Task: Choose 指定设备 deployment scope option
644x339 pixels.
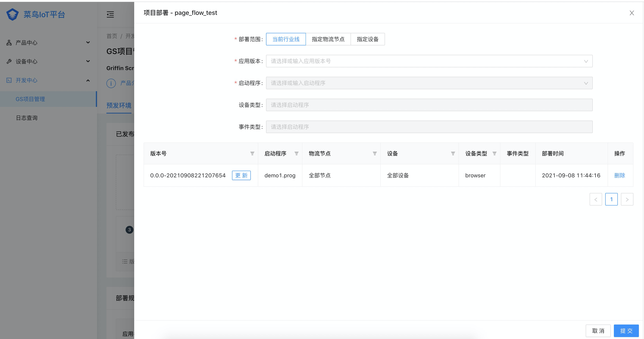Action: pos(368,39)
